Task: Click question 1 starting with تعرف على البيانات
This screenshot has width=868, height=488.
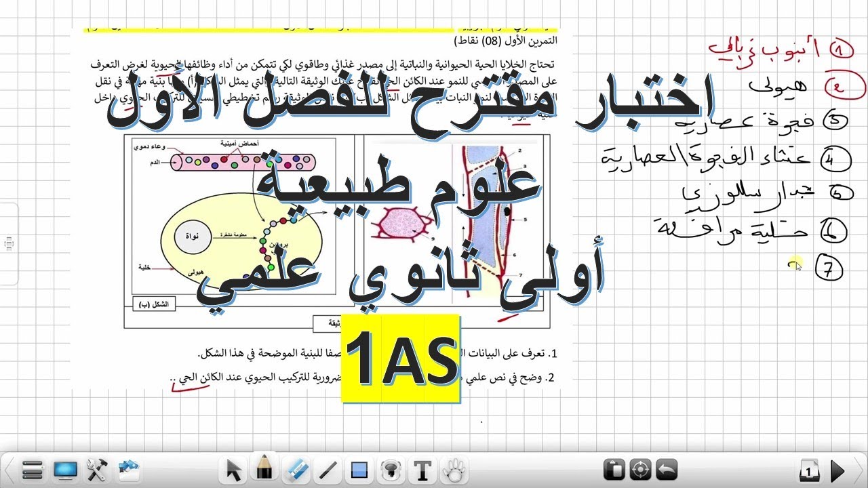Action: [377, 354]
